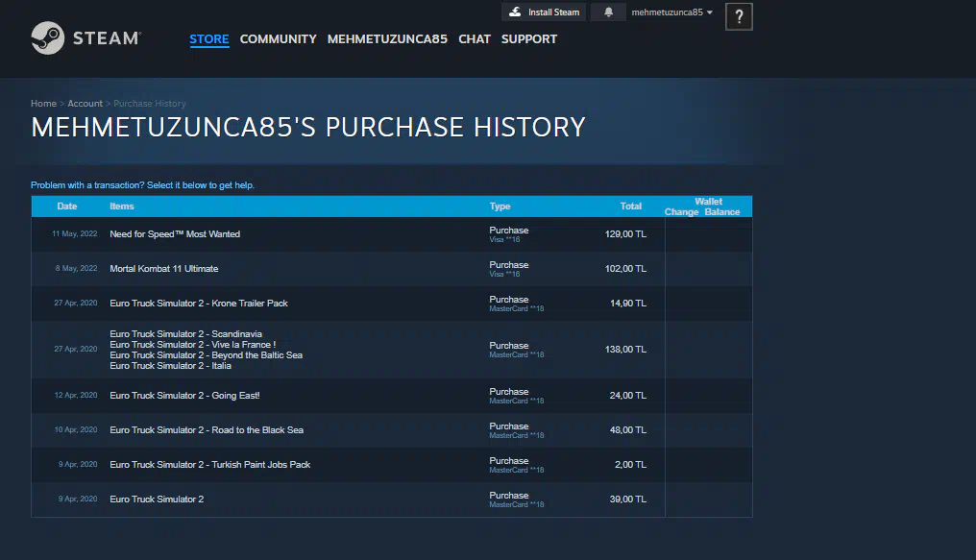Click the Type column header
976x560 pixels.
pyautogui.click(x=500, y=207)
